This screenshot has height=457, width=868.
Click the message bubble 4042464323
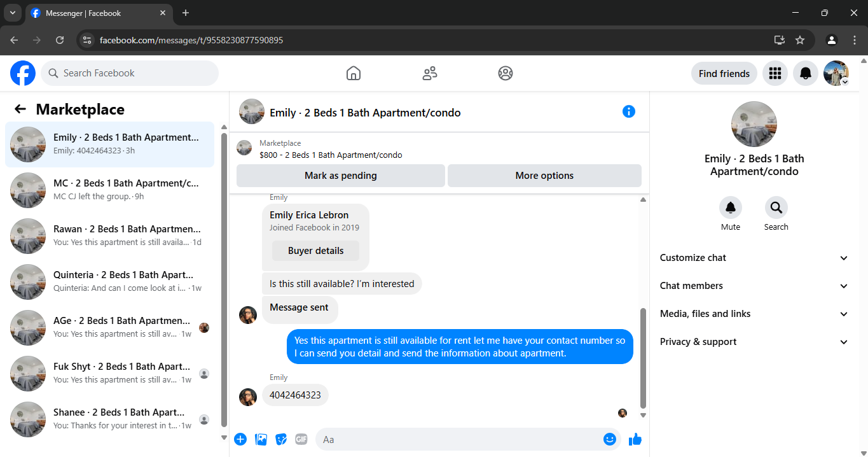tap(295, 395)
